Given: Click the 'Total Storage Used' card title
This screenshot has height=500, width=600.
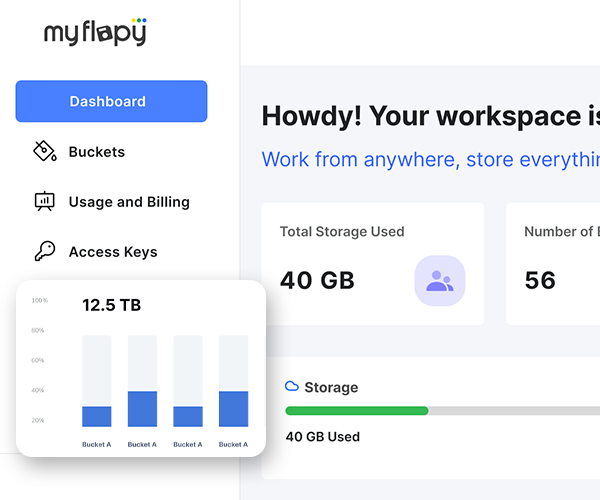Looking at the screenshot, I should coord(342,231).
